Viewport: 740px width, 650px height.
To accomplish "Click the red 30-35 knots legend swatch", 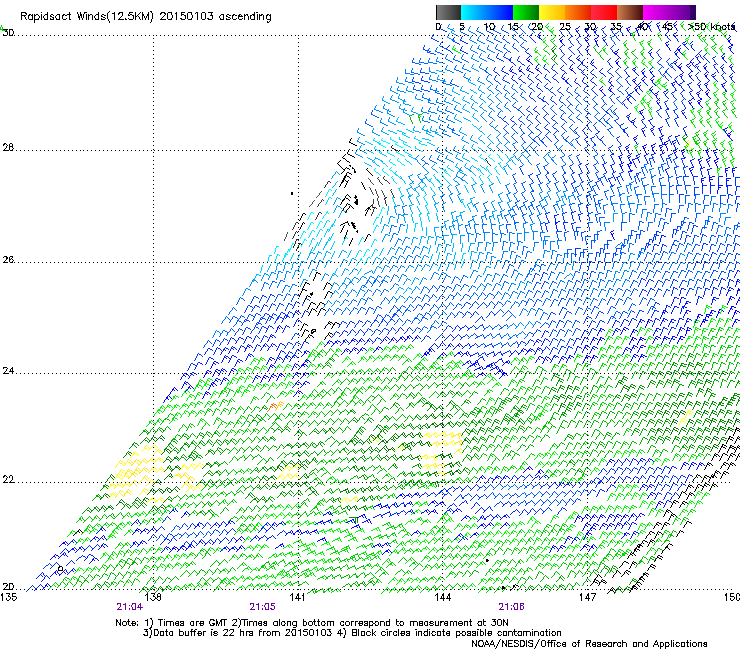I will [604, 12].
